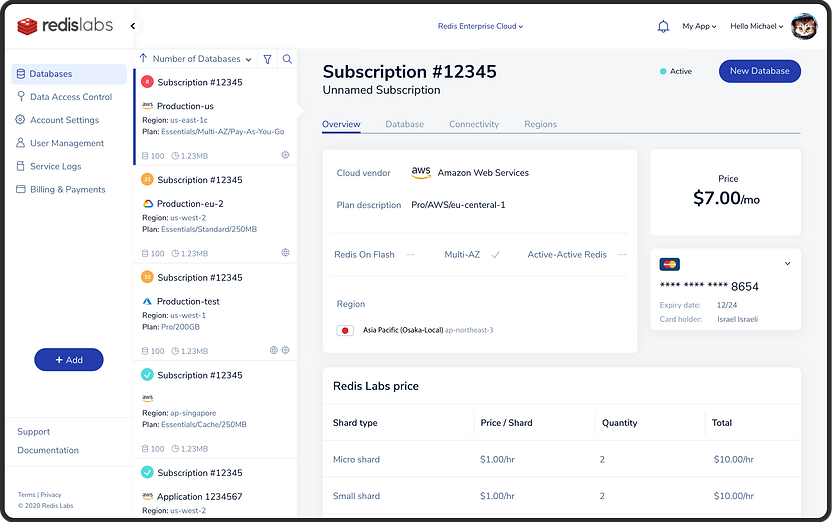Collapse the sidebar with the arrow

[133, 25]
